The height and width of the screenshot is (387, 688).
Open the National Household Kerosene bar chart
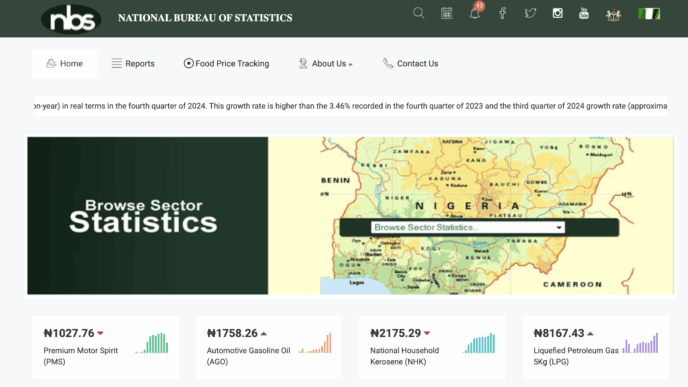tap(479, 343)
